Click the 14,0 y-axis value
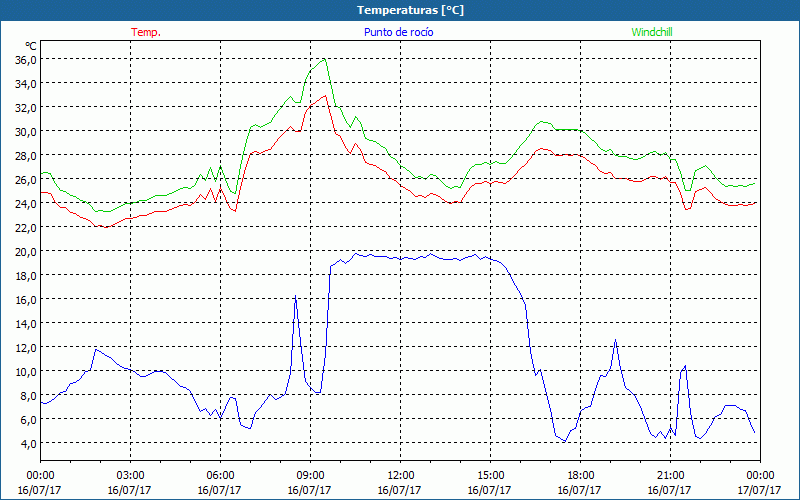 tap(26, 323)
